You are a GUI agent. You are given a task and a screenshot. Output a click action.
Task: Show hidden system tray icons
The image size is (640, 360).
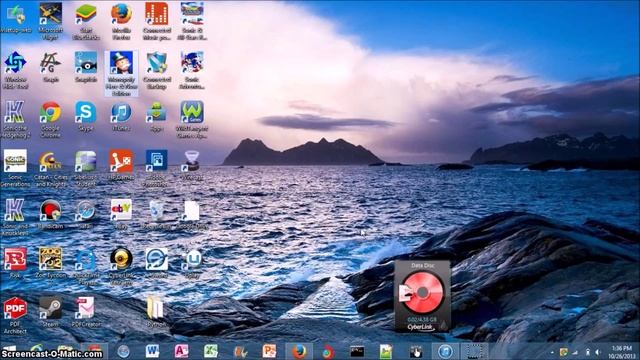pyautogui.click(x=552, y=352)
